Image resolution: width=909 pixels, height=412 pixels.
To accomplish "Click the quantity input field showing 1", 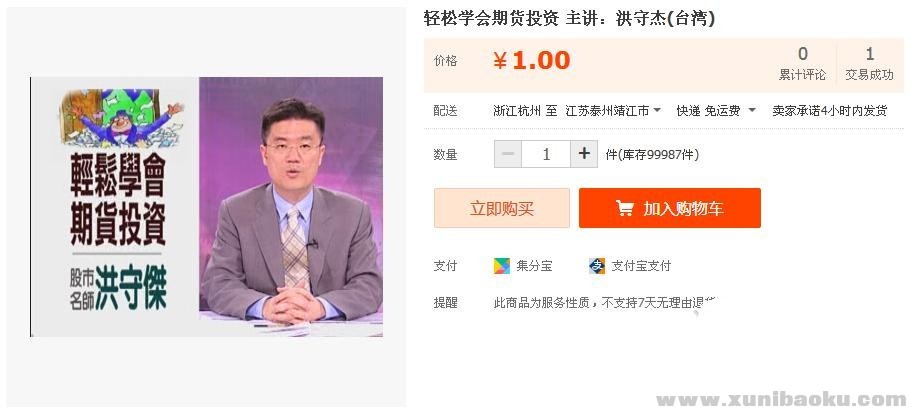I will point(546,154).
